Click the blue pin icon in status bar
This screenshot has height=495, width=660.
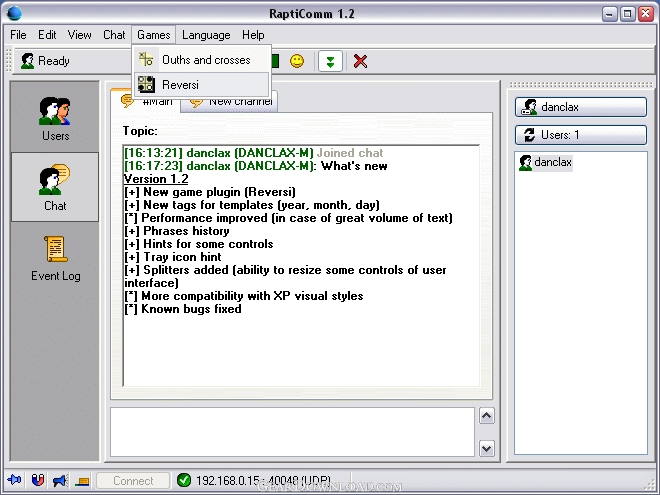[14, 480]
